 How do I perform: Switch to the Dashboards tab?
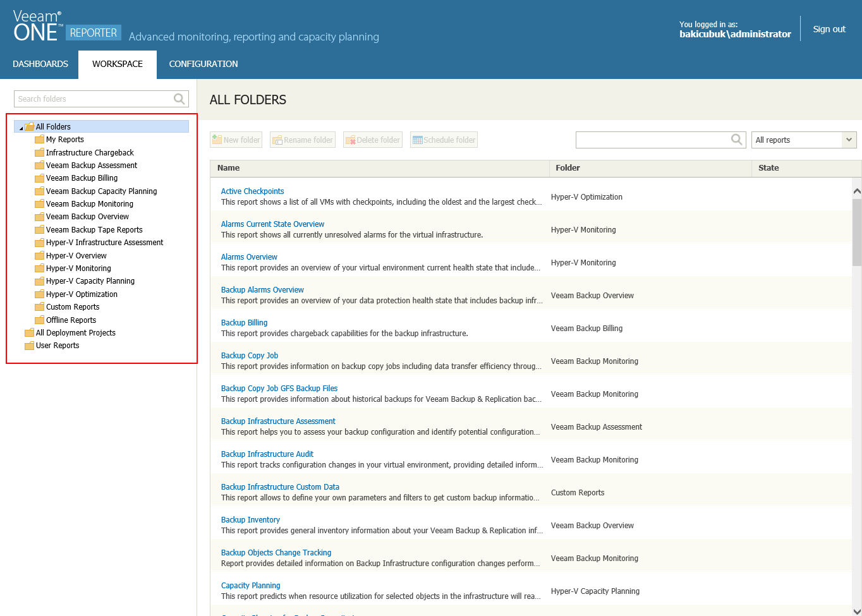[40, 64]
